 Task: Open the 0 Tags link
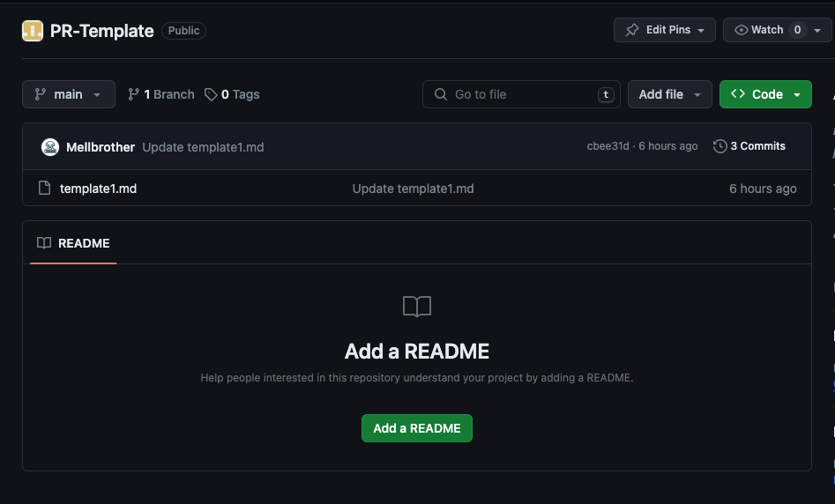[232, 94]
